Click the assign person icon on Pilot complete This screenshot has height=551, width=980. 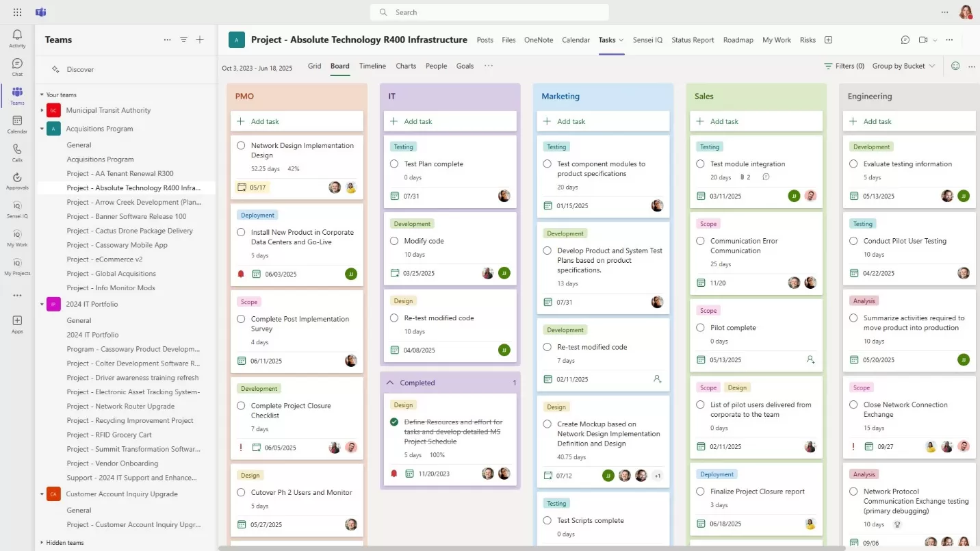pos(810,359)
